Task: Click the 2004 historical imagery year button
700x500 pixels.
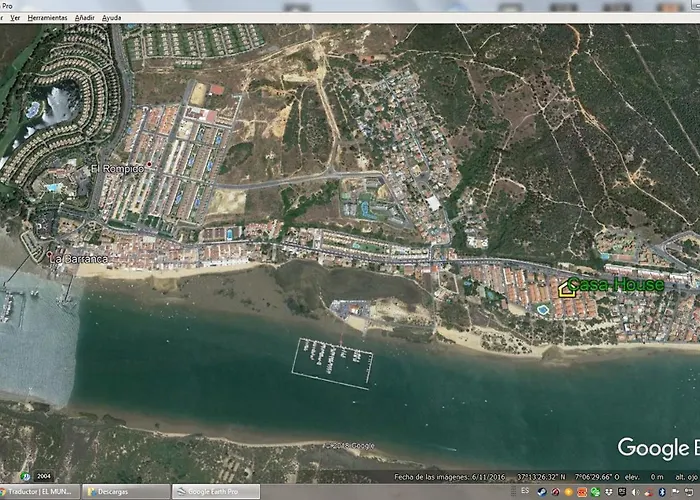Action: [x=43, y=476]
